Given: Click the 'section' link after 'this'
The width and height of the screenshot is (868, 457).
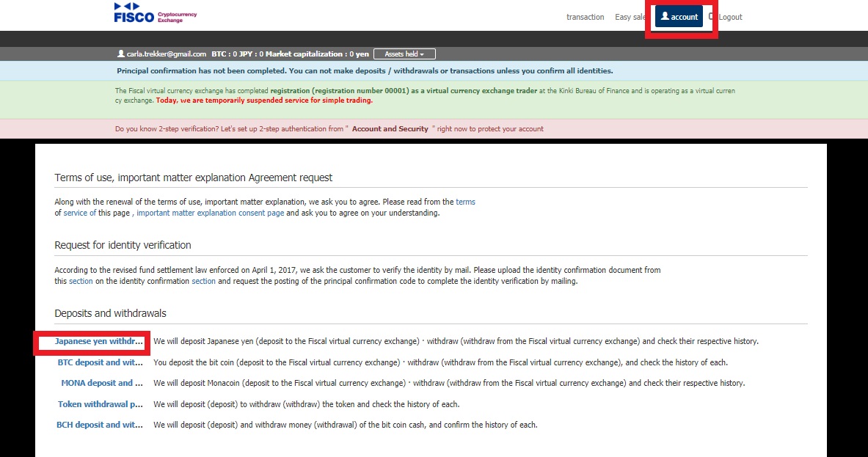Looking at the screenshot, I should pos(81,281).
